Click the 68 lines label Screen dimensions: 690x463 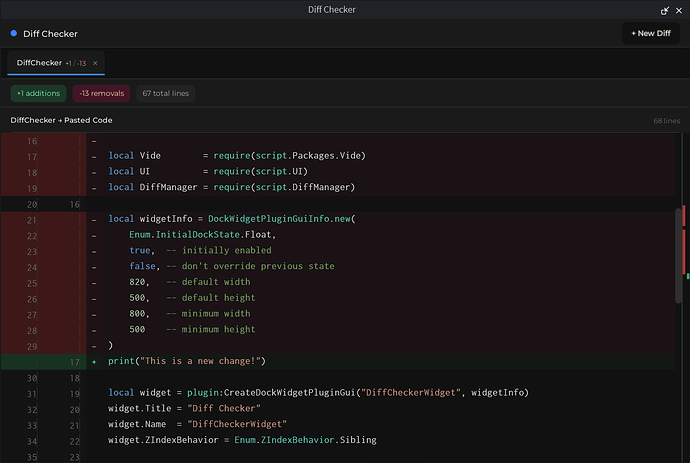666,121
